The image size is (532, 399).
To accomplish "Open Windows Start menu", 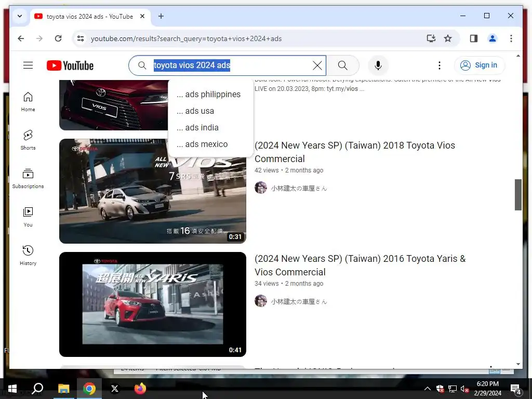I will point(12,389).
